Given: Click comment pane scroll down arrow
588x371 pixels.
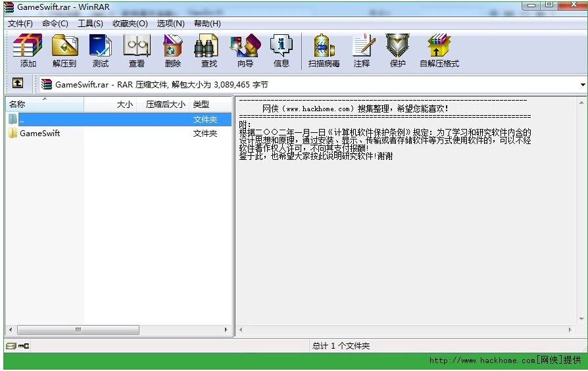Looking at the screenshot, I should pos(581,319).
